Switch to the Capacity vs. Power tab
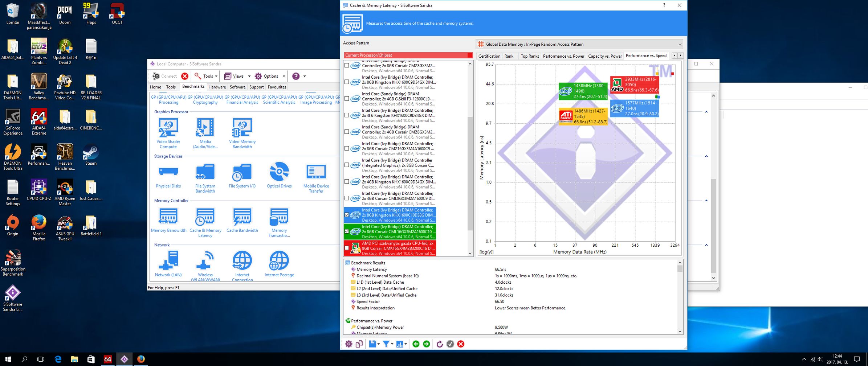 605,56
